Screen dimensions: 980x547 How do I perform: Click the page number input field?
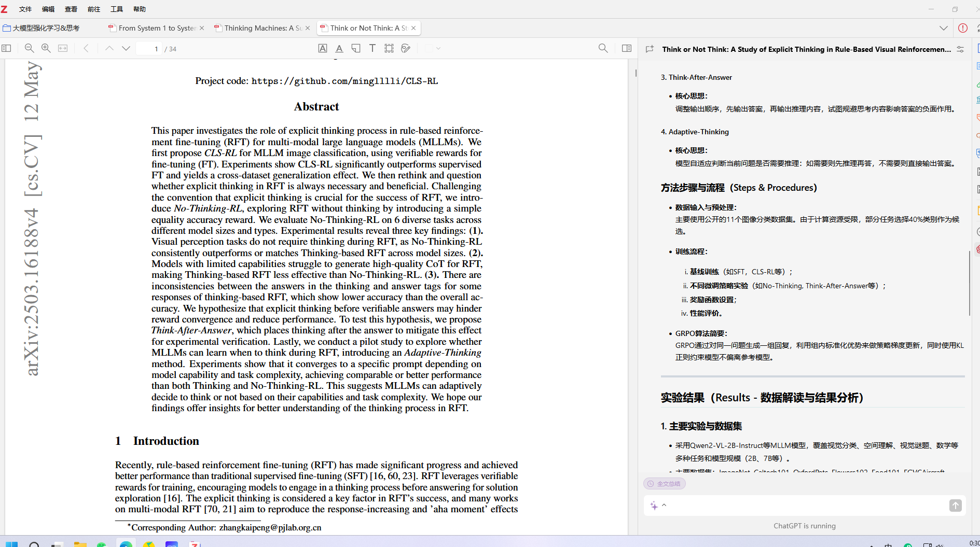pyautogui.click(x=149, y=49)
